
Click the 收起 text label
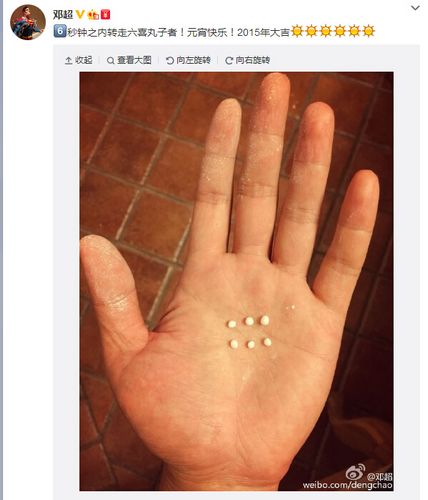[x=84, y=60]
